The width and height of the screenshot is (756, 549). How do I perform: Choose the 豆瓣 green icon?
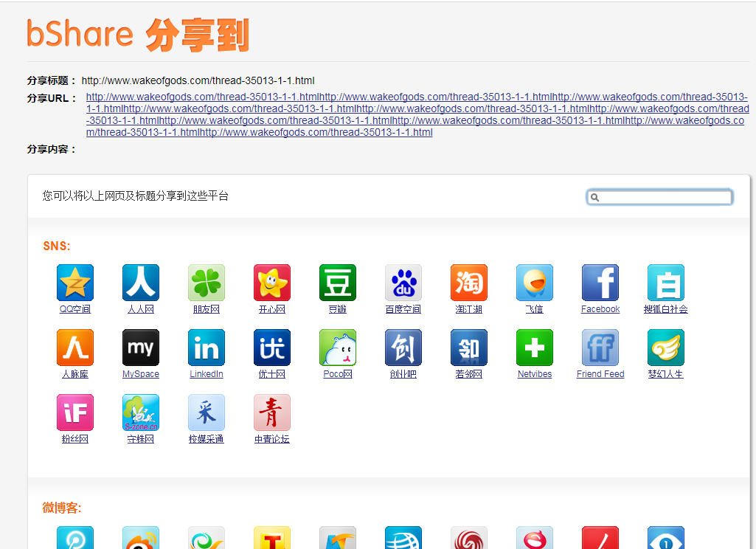(x=338, y=283)
